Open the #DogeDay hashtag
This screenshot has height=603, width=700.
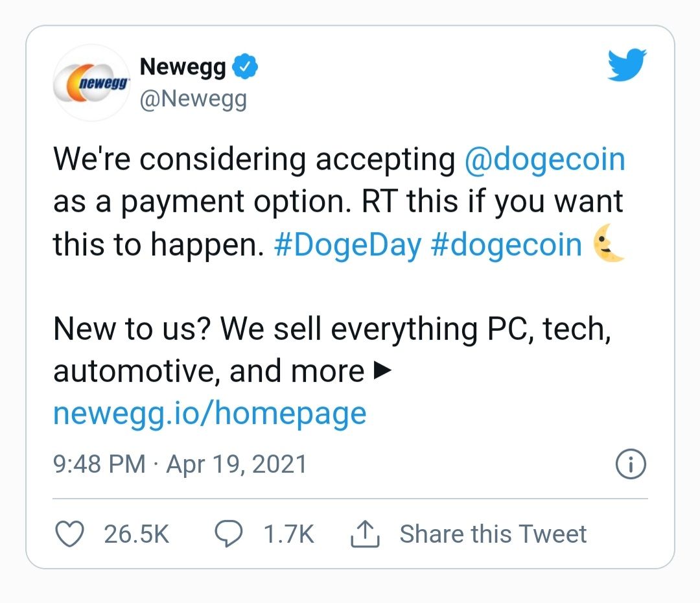(x=347, y=246)
